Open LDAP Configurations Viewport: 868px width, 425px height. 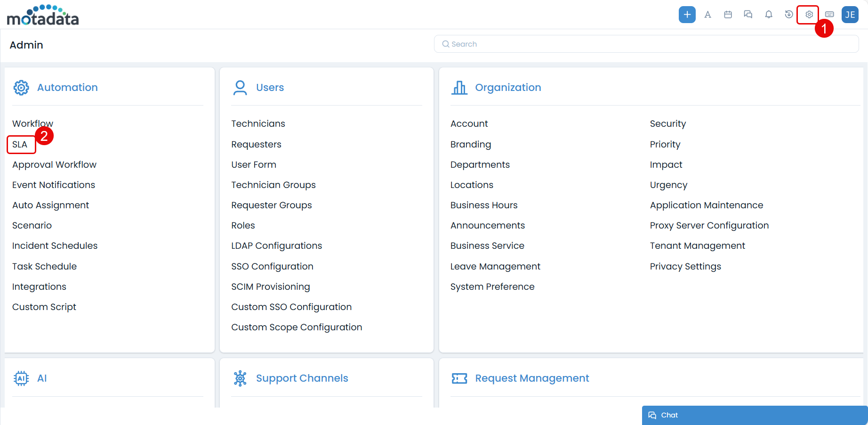[x=276, y=245]
